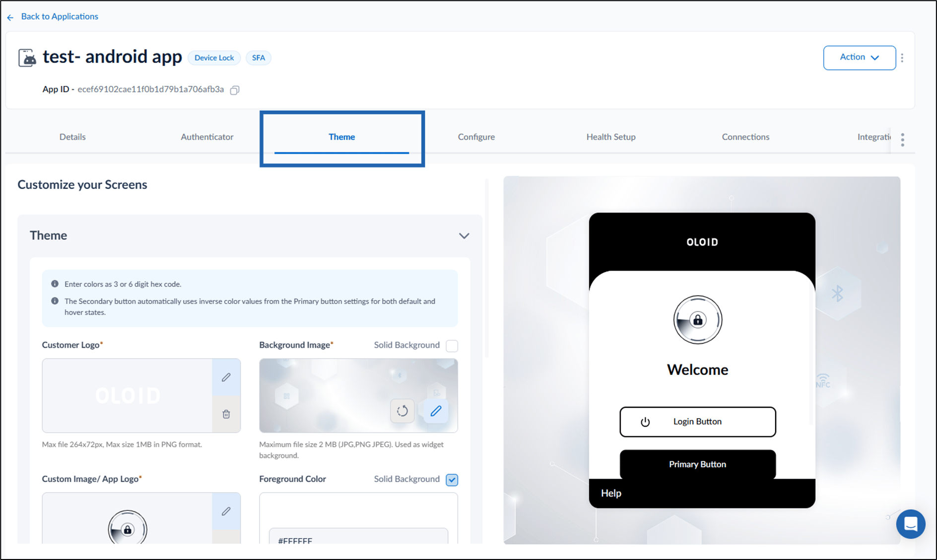
Task: Open the header three-dot options menu
Action: tap(902, 58)
